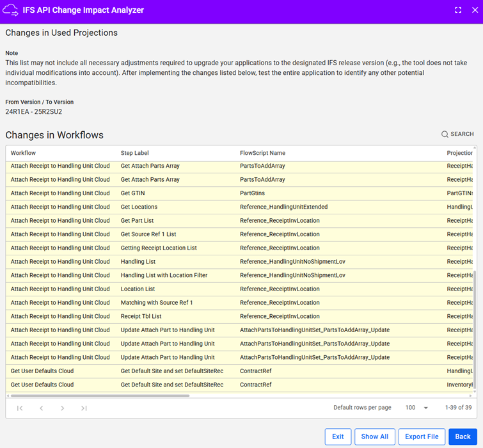
Task: Sort by the FlowScript Name column header
Action: [262, 153]
